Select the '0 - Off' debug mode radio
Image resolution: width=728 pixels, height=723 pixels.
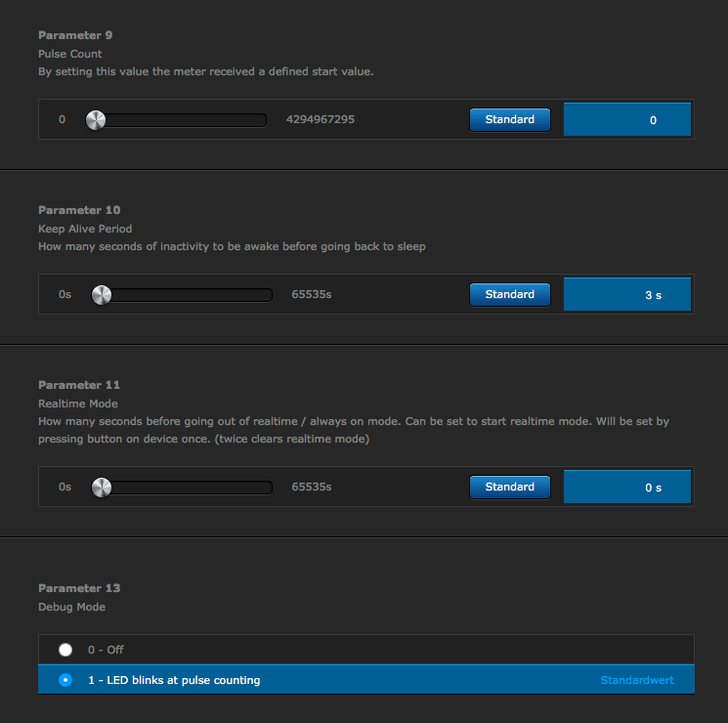[65, 650]
